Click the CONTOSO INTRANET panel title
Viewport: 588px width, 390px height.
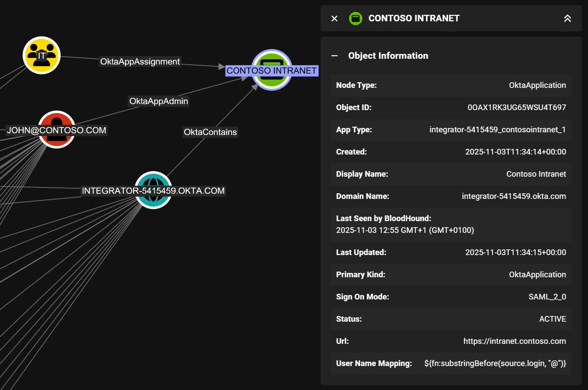414,18
